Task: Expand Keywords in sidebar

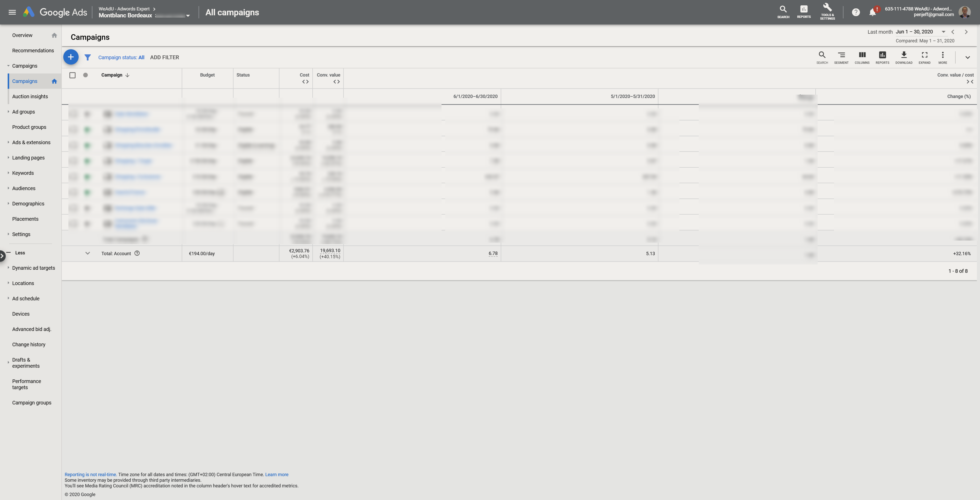Action: 8,173
